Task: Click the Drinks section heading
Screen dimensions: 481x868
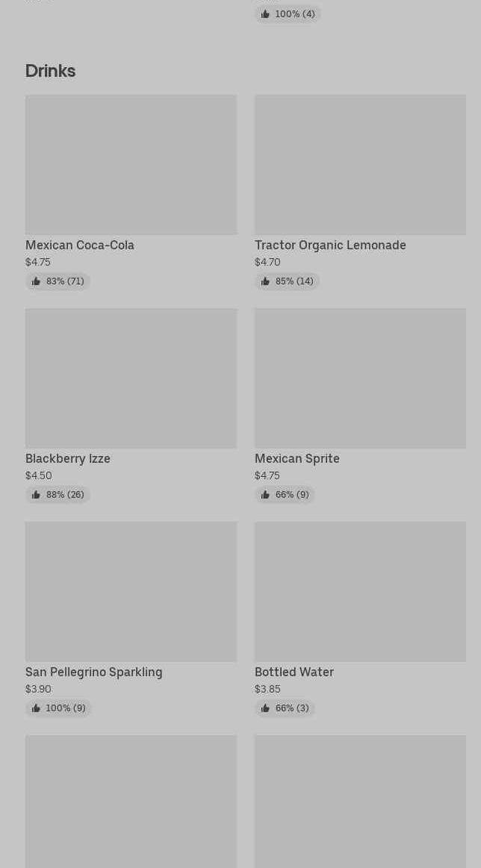Action: 51,71
